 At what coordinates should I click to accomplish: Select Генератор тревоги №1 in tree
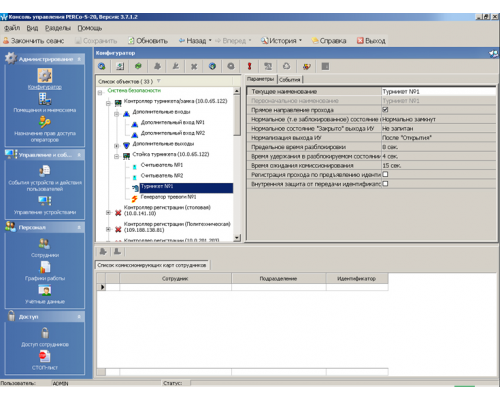(168, 197)
